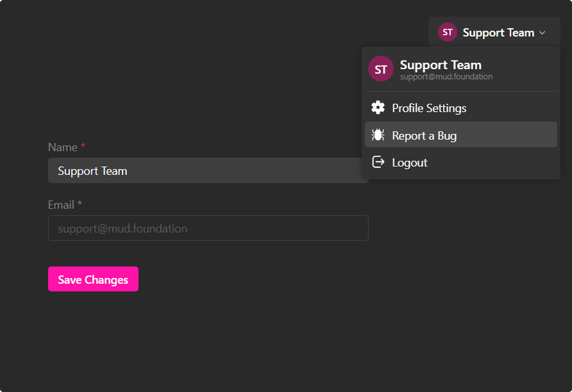Click the bold Support Team name in the dropdown header
This screenshot has height=392, width=572.
[x=441, y=65]
